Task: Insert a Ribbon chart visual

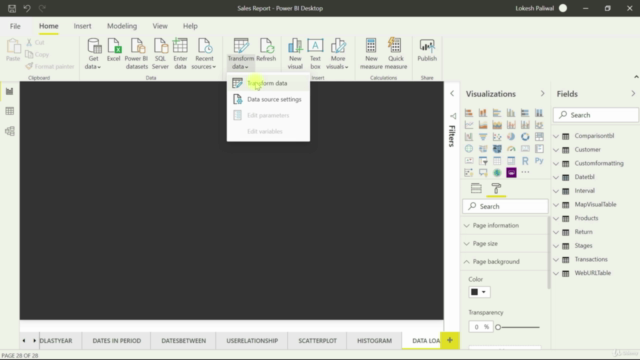Action: pos(539,125)
